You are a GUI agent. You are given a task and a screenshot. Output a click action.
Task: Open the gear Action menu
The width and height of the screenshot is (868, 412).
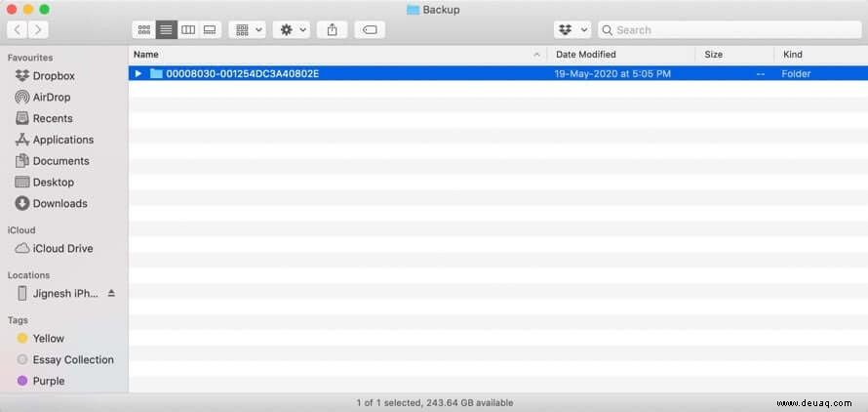click(x=292, y=30)
